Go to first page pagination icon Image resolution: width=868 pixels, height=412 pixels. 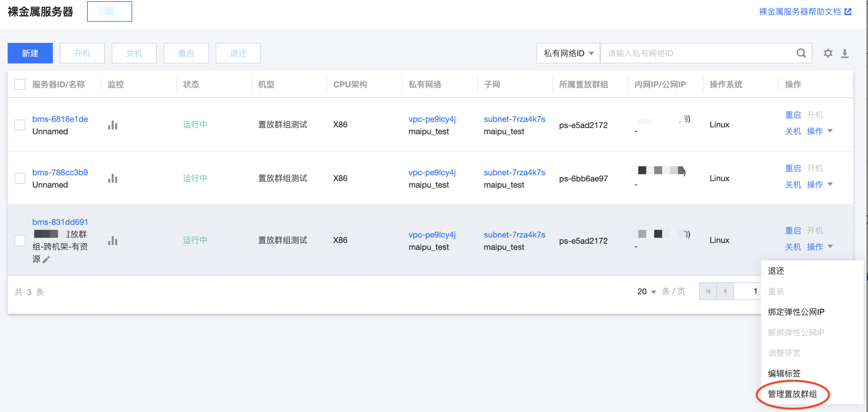click(708, 292)
